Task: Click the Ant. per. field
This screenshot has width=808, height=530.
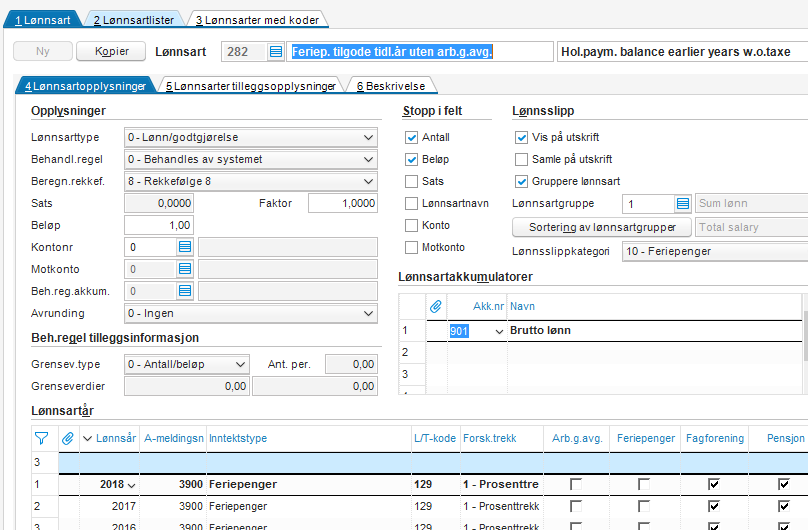Action: point(351,364)
